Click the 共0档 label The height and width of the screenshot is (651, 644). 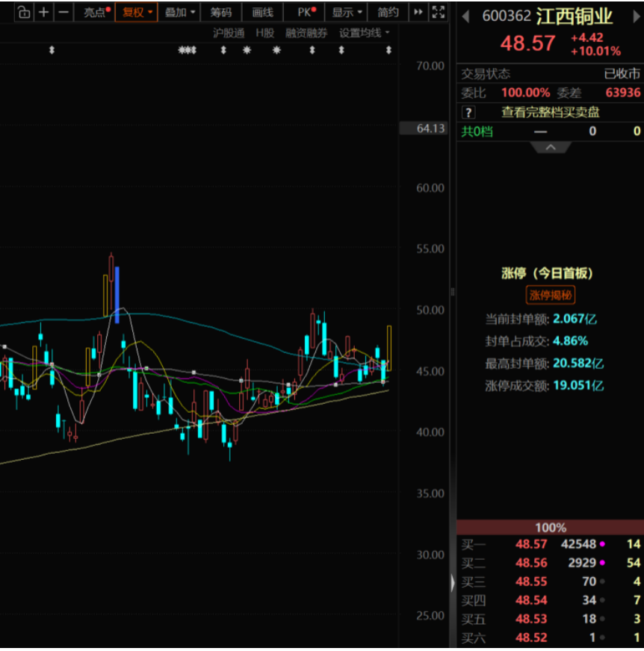477,131
